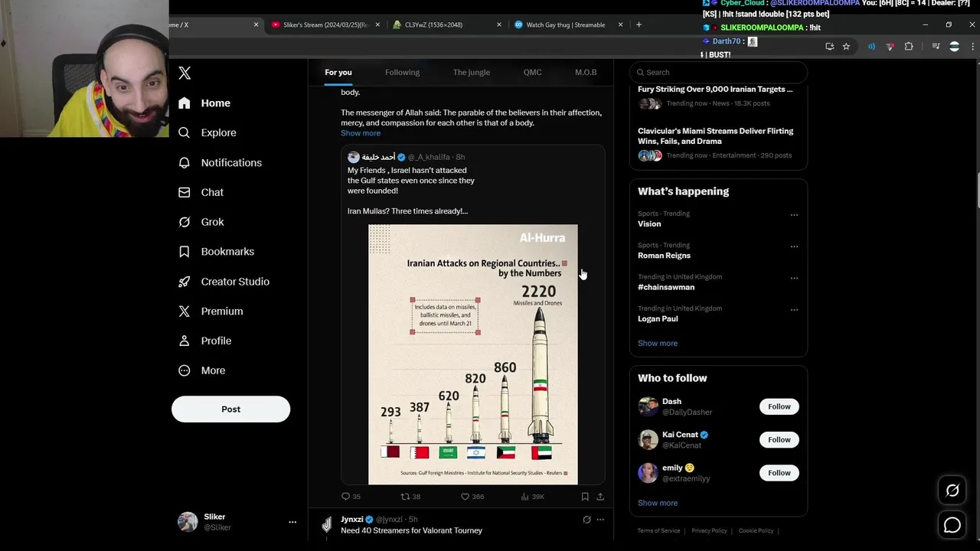980x551 pixels.
Task: Open the Vision trend
Action: [649, 224]
